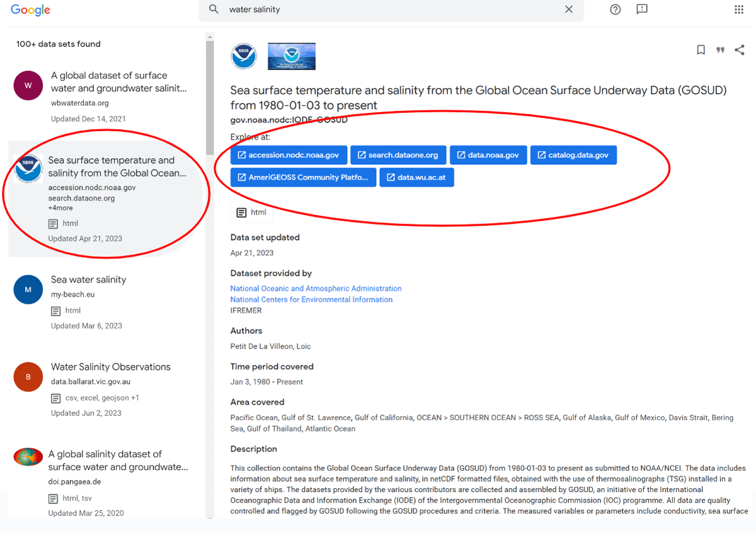Open the Google apps grid
The image size is (756, 533).
739,9
